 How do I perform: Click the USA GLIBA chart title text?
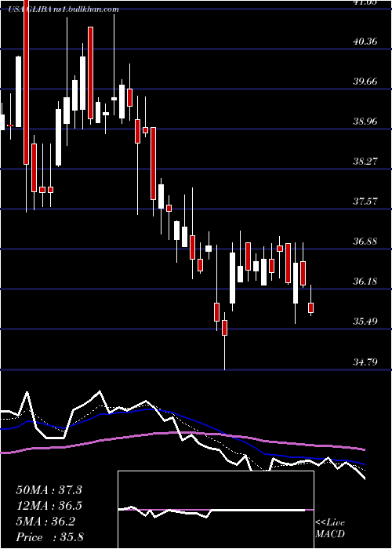[64, 9]
